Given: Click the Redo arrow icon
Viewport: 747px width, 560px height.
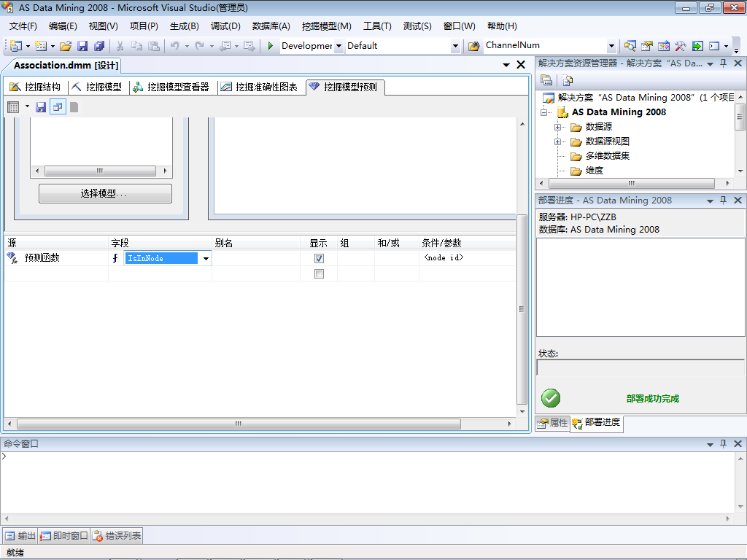Looking at the screenshot, I should click(x=200, y=46).
